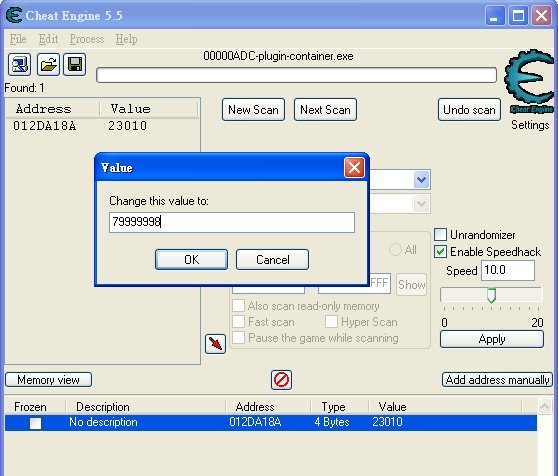Open the process list with the computer icon
This screenshot has width=558, height=476.
coord(19,64)
